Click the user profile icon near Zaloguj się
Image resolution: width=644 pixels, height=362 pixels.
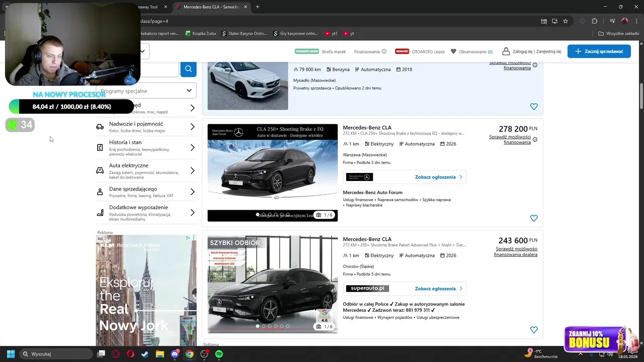click(x=505, y=51)
